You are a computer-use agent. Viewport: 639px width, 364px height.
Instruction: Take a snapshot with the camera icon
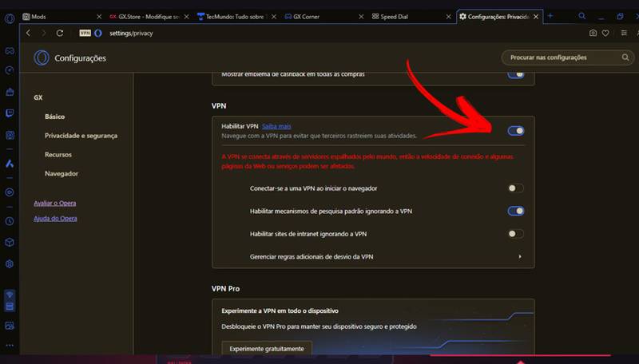point(593,33)
